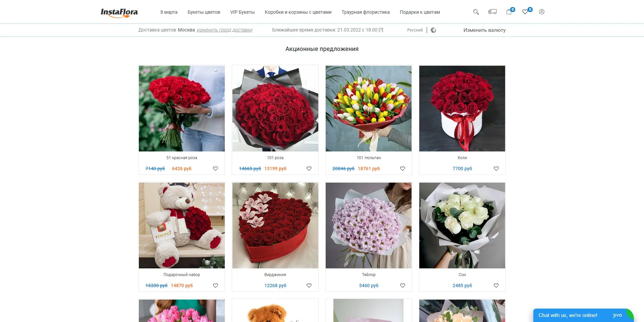The height and width of the screenshot is (322, 644).
Task: Open the Jivo chat widget
Action: (x=583, y=315)
